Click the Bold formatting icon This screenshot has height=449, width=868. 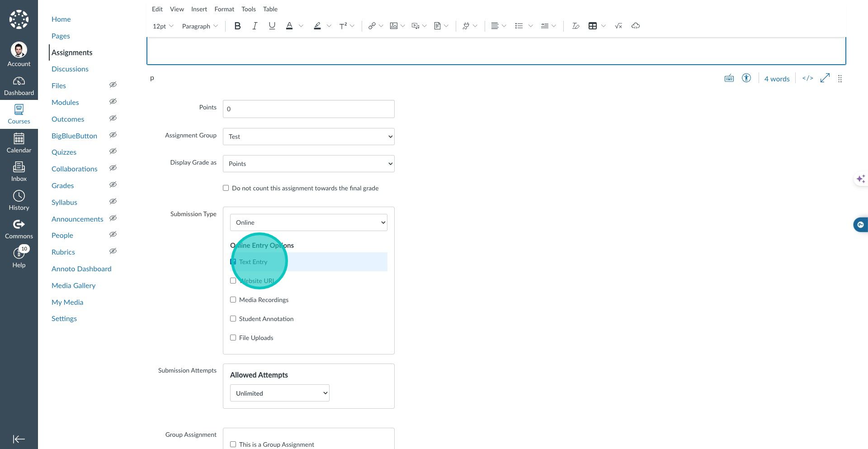[x=237, y=26]
